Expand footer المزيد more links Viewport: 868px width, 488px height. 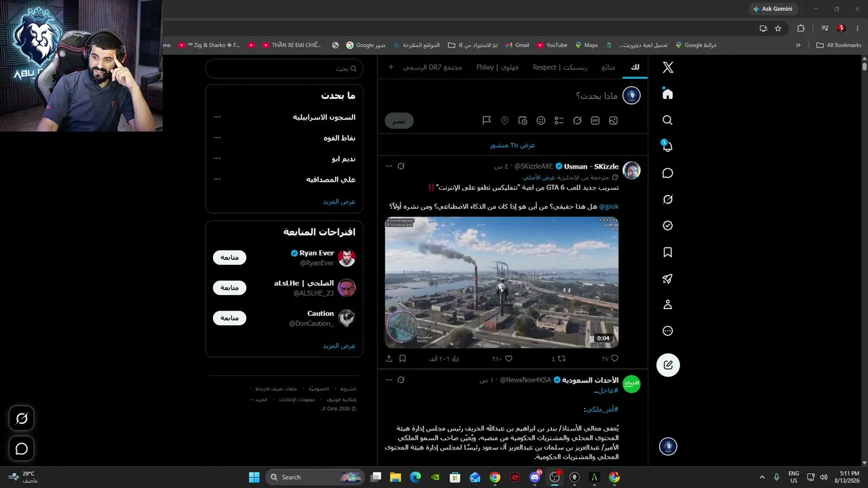point(258,400)
